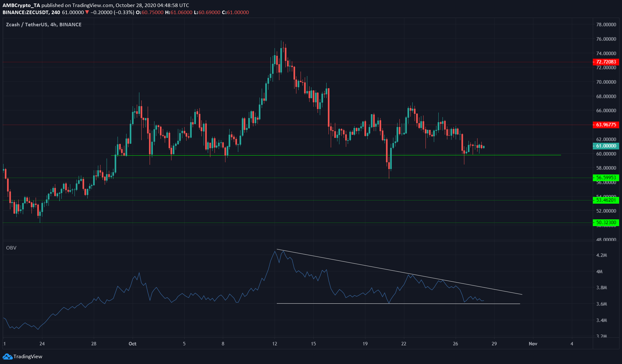Click the red 63.96775 price label
Screen dimensions: 622x364
point(606,125)
